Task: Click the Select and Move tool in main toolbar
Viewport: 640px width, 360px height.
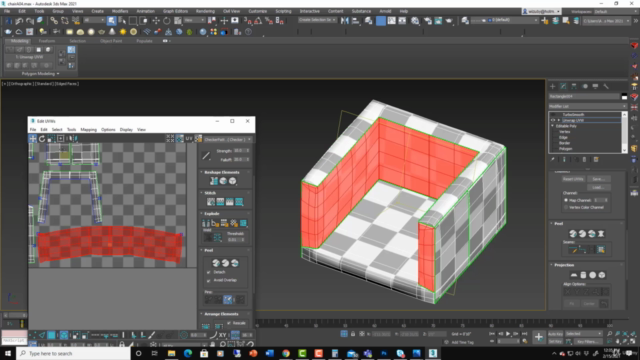Action: click(x=156, y=20)
